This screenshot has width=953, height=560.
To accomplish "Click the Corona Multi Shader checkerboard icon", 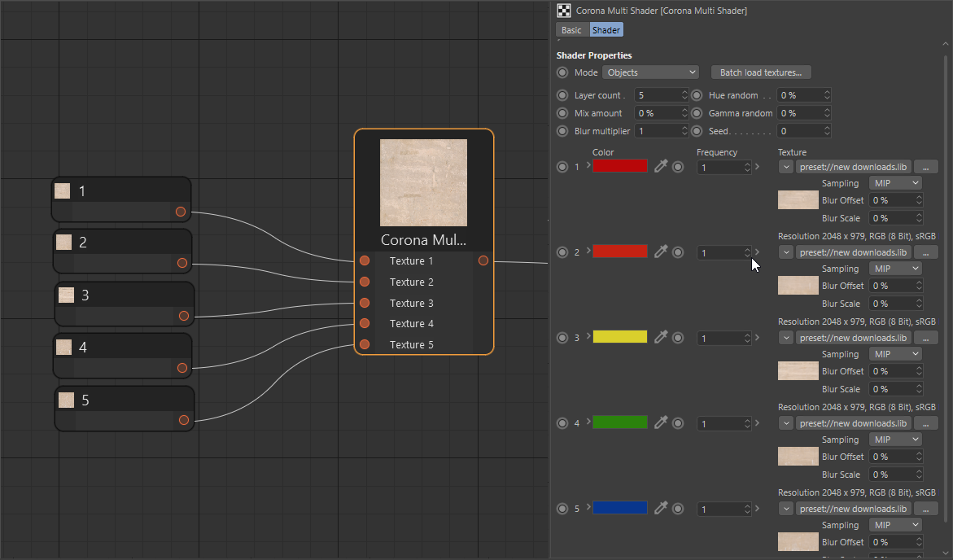I will [564, 11].
